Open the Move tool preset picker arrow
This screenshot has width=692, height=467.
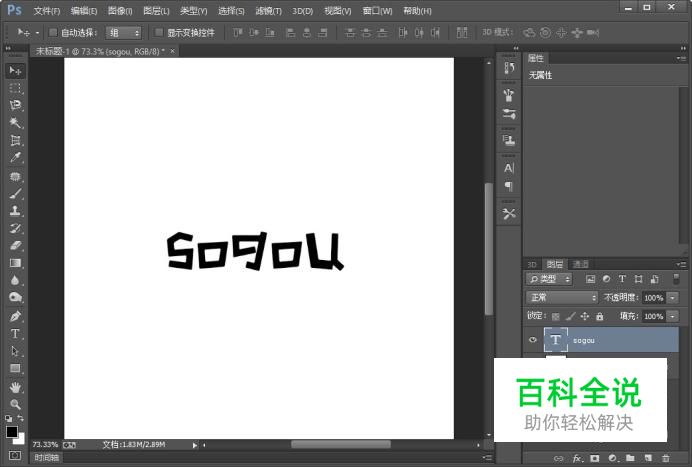38,33
